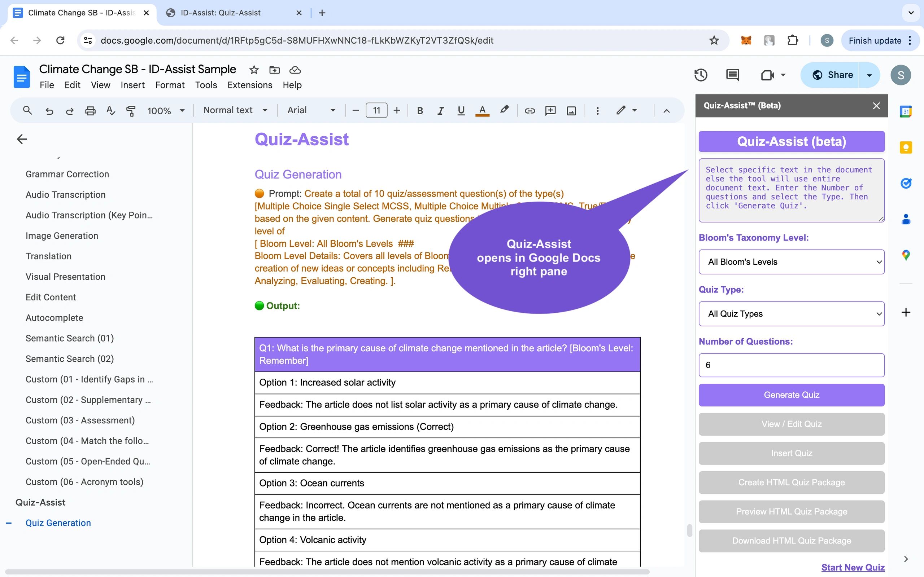Click the insert link icon
This screenshot has height=577, width=924.
pos(529,111)
